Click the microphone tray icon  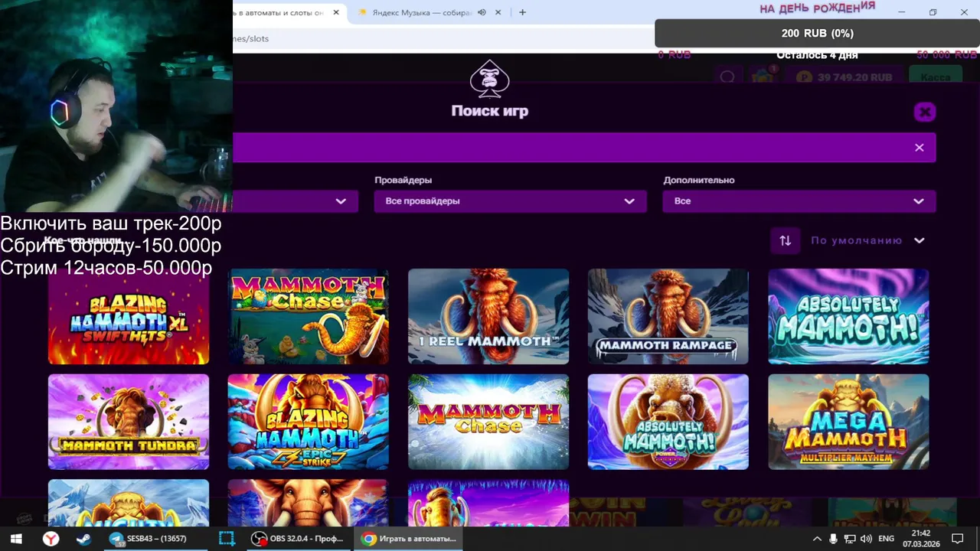[833, 539]
